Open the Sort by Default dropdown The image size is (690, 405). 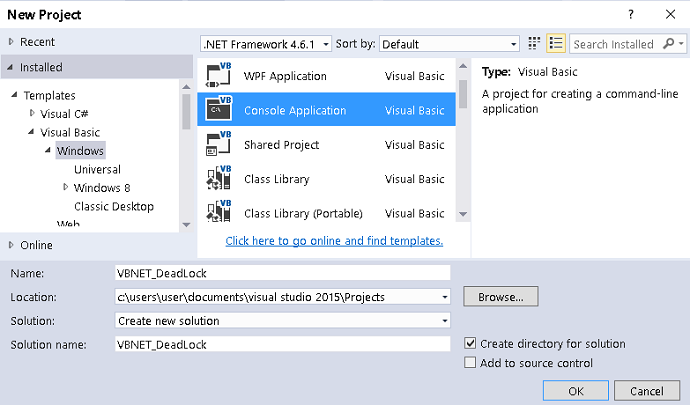coord(449,44)
